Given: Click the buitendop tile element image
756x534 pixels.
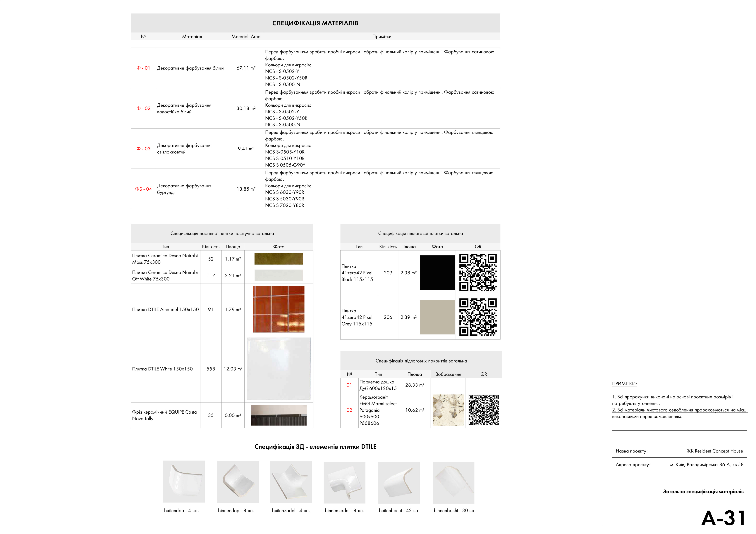Looking at the screenshot, I should pyautogui.click(x=184, y=481).
